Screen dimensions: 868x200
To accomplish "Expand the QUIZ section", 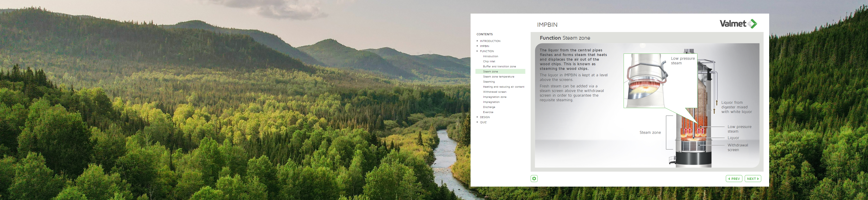I will click(483, 122).
